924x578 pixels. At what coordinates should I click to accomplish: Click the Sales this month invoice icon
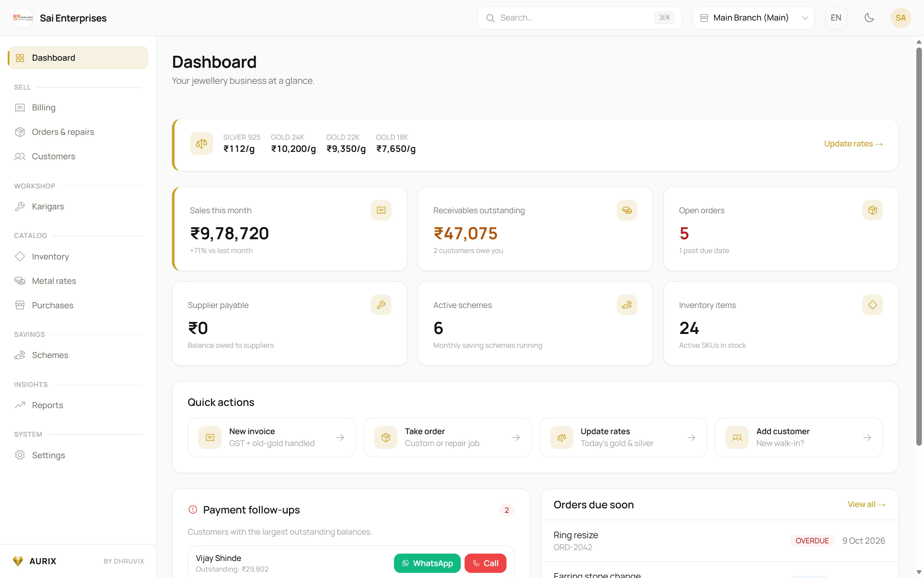pos(381,210)
